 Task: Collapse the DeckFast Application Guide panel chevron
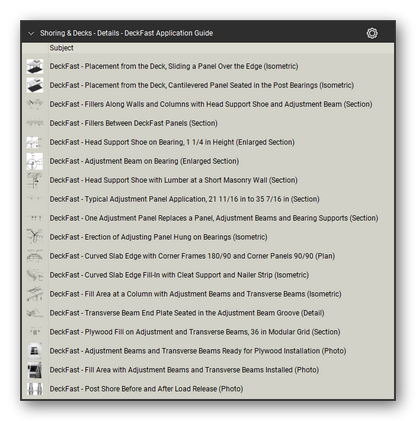31,33
